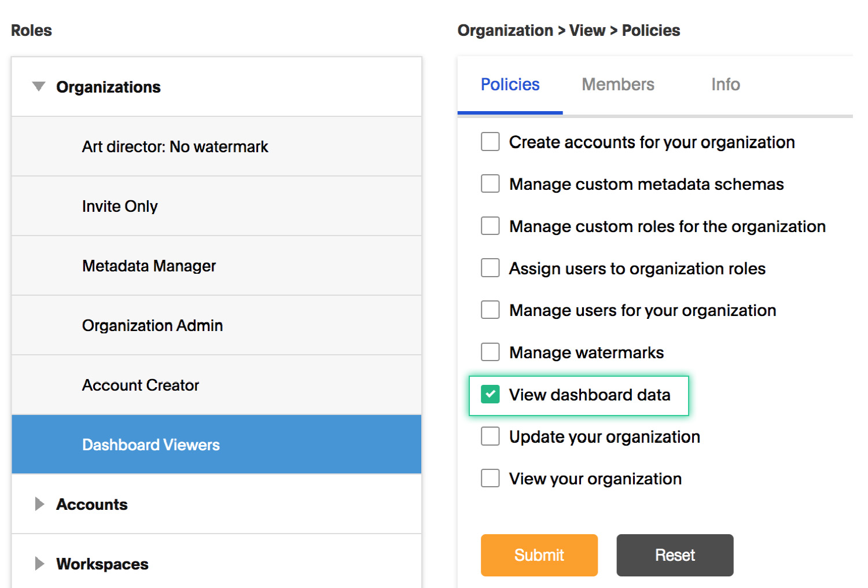Select the Art director: No watermark role

216,146
